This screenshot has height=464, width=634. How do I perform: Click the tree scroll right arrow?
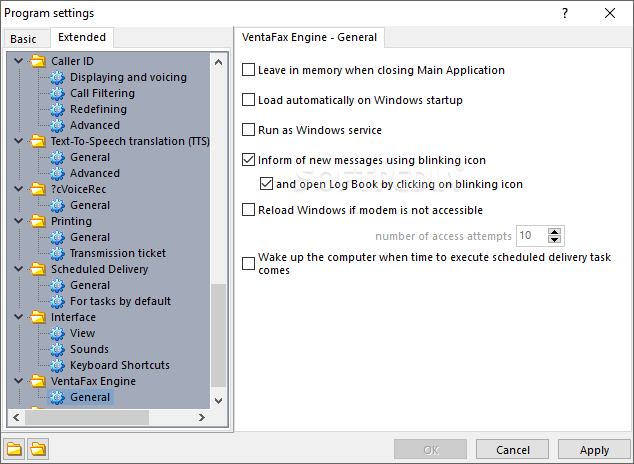tap(202, 418)
